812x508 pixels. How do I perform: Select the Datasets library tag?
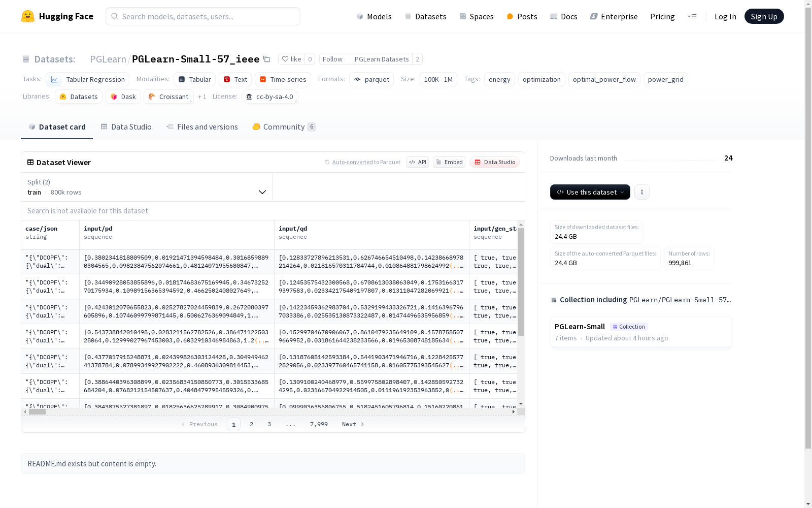[79, 97]
